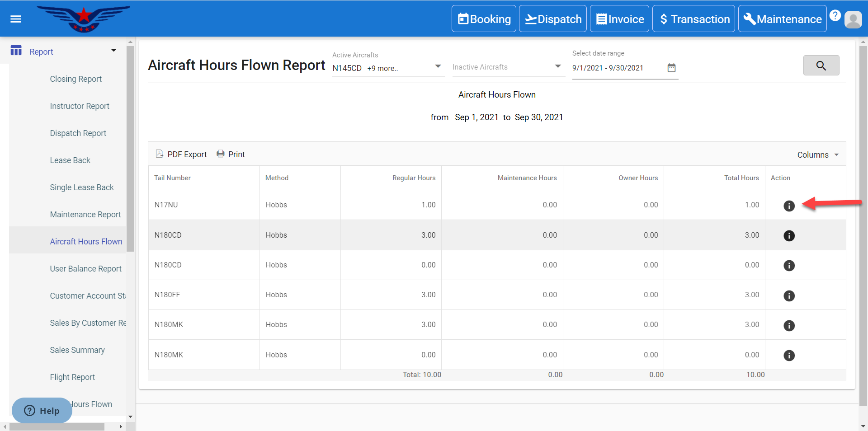This screenshot has height=431, width=868.
Task: Open the Booking page
Action: [484, 19]
